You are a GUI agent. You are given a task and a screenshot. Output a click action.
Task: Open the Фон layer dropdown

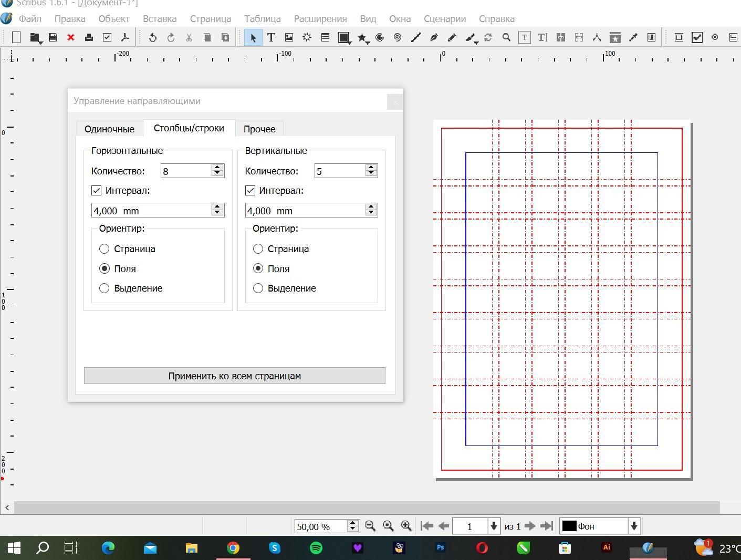[634, 526]
